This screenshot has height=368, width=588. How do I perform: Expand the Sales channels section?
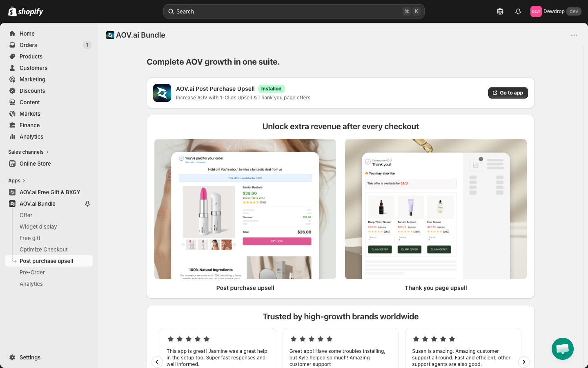click(x=28, y=152)
